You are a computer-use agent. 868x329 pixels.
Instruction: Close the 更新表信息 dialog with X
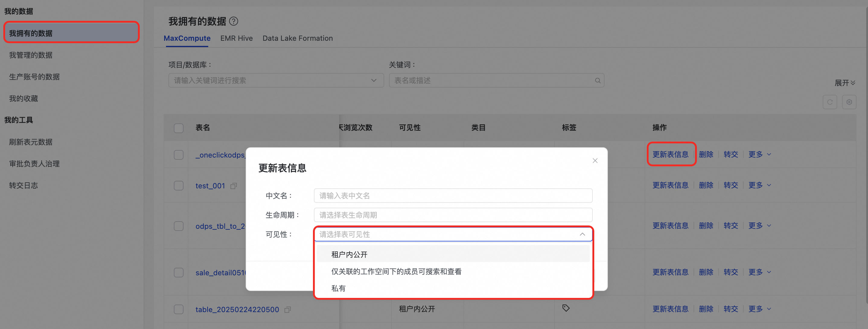point(595,161)
